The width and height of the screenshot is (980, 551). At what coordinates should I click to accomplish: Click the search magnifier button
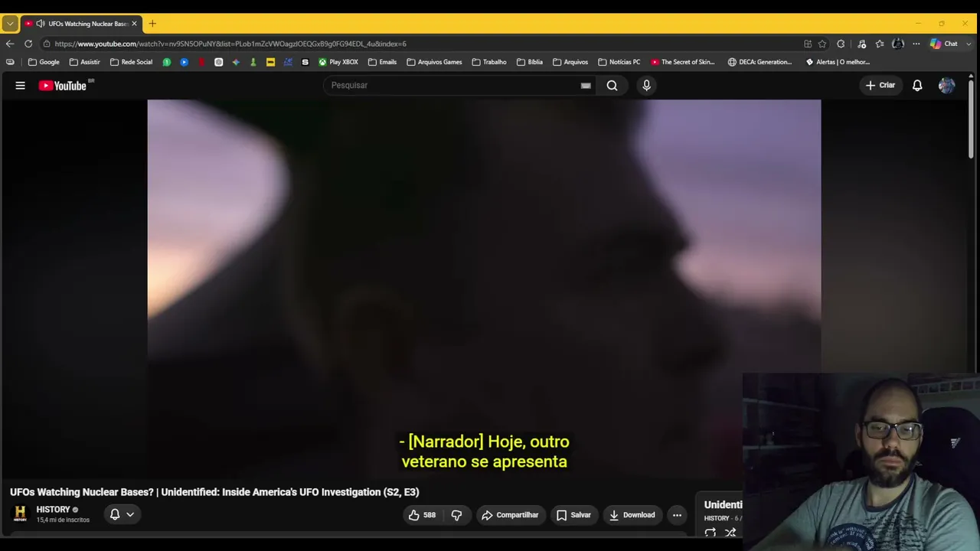click(612, 86)
